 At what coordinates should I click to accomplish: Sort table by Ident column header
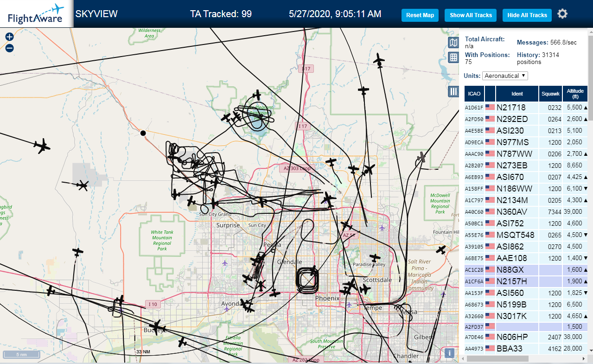click(x=517, y=94)
